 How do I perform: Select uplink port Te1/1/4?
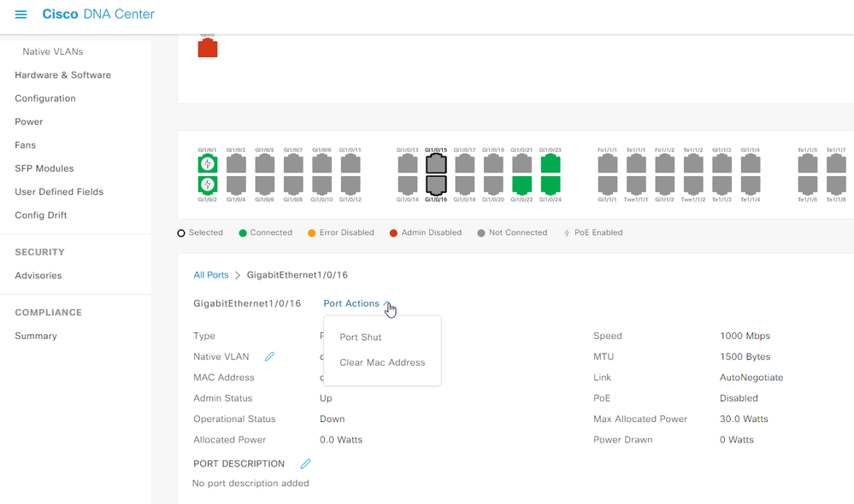(x=751, y=185)
